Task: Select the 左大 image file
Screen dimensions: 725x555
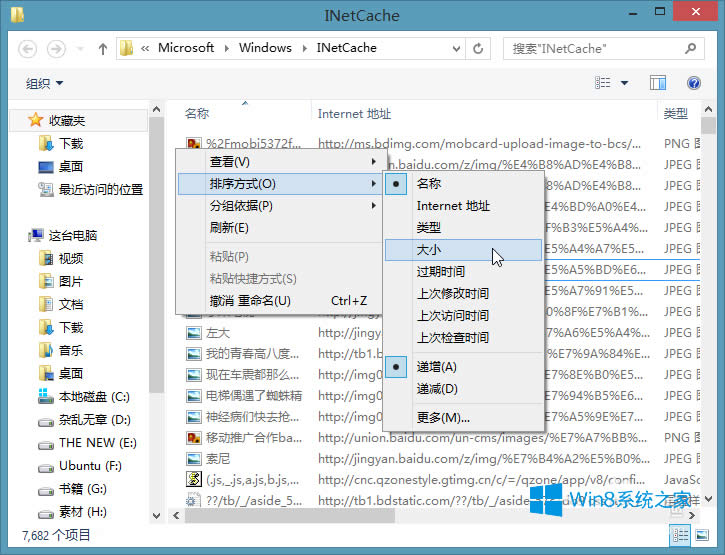Action: pyautogui.click(x=218, y=333)
